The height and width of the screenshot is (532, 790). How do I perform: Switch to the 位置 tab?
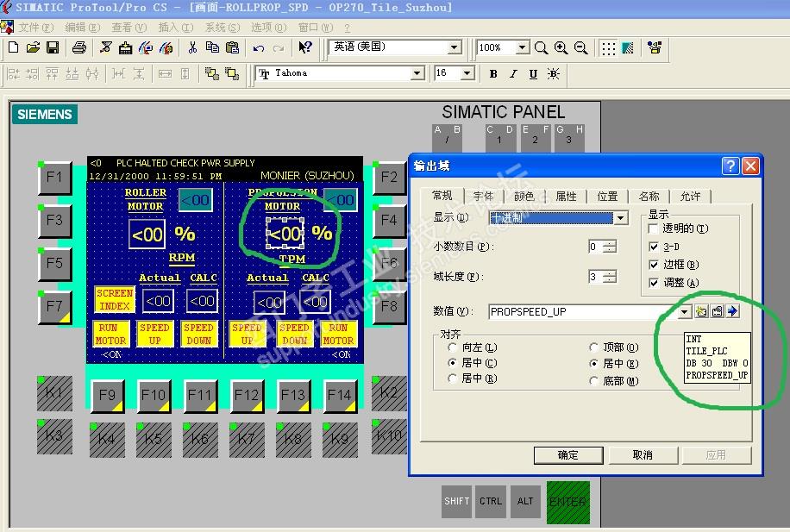point(607,196)
